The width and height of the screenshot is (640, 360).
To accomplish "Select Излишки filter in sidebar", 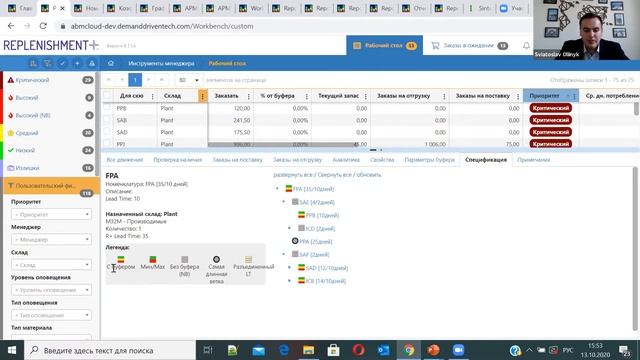I will tap(49, 168).
